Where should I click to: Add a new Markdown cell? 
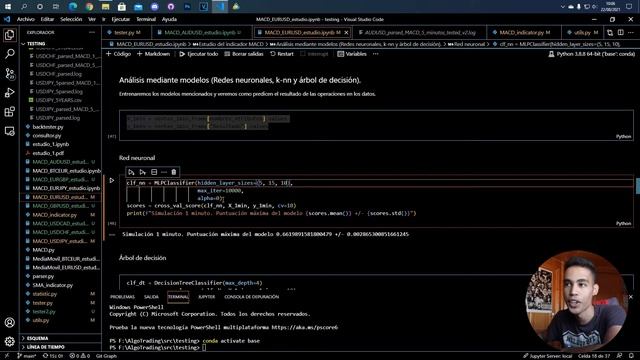click(x=153, y=54)
